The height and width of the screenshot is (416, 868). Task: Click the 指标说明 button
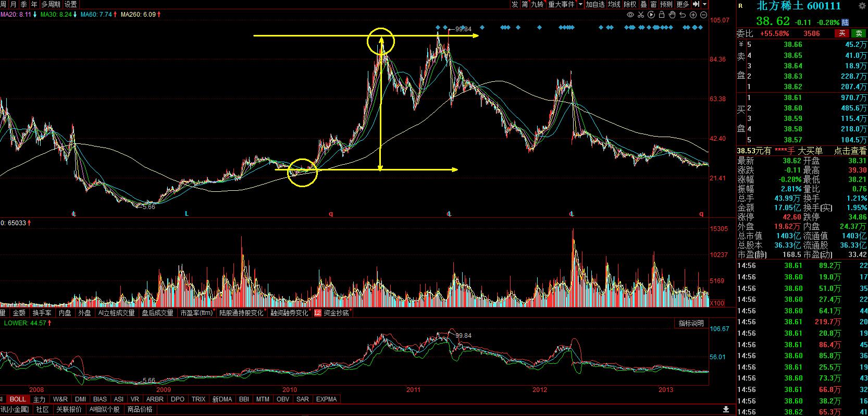point(691,323)
